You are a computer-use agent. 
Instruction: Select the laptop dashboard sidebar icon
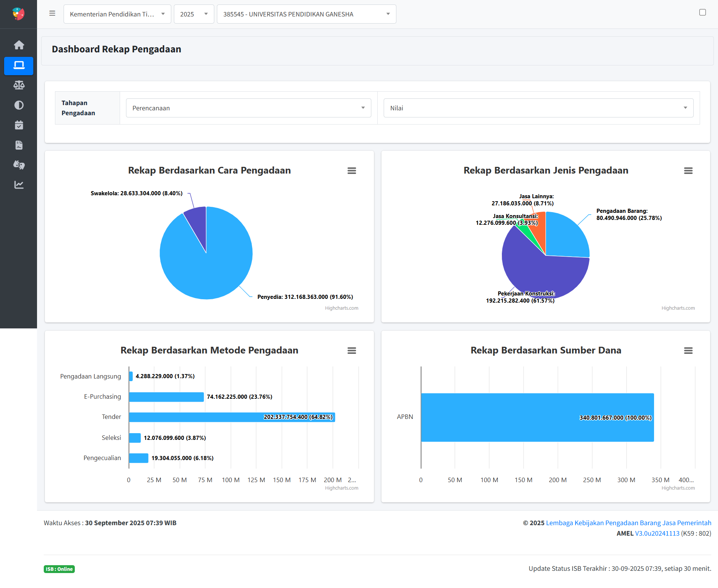pyautogui.click(x=19, y=65)
